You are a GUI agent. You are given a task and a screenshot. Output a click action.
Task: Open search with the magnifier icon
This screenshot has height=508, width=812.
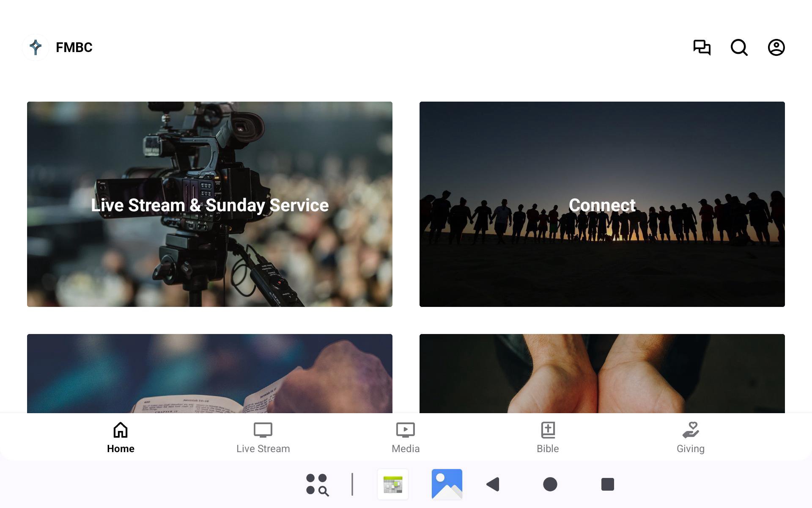(739, 47)
